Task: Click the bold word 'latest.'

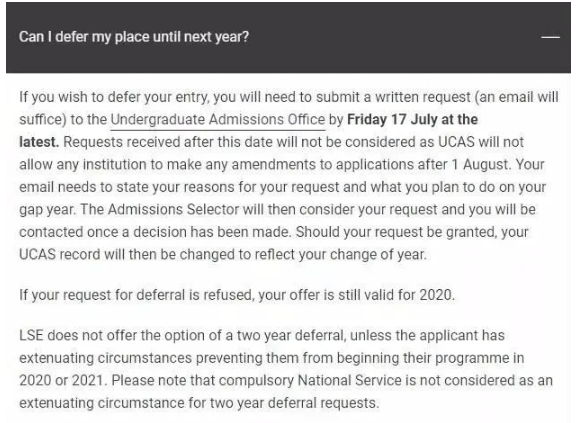Action: (x=39, y=142)
